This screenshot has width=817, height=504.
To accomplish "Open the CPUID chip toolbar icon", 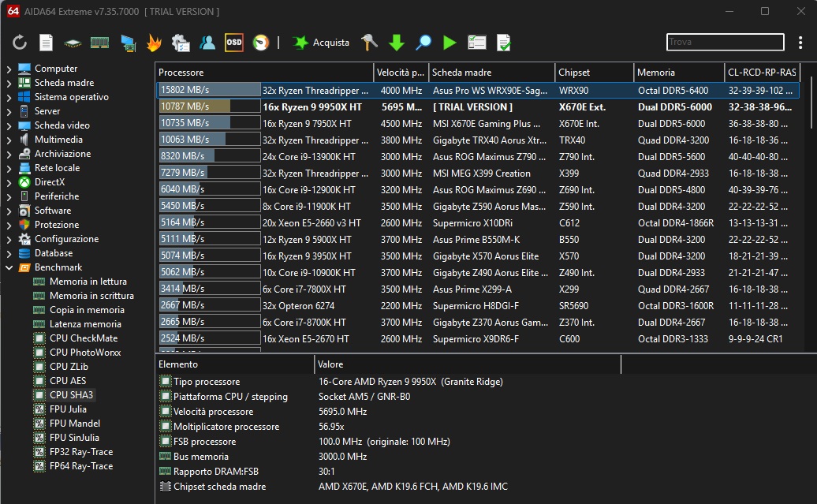I will pos(73,43).
